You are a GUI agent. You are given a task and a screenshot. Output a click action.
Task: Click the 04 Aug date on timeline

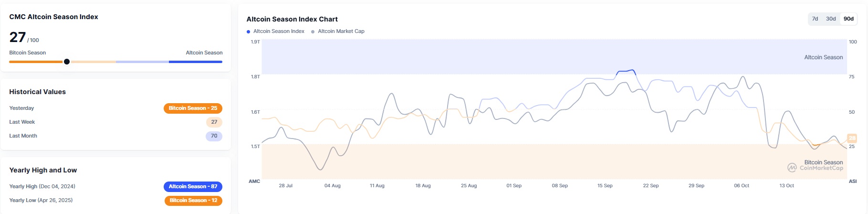(x=332, y=186)
